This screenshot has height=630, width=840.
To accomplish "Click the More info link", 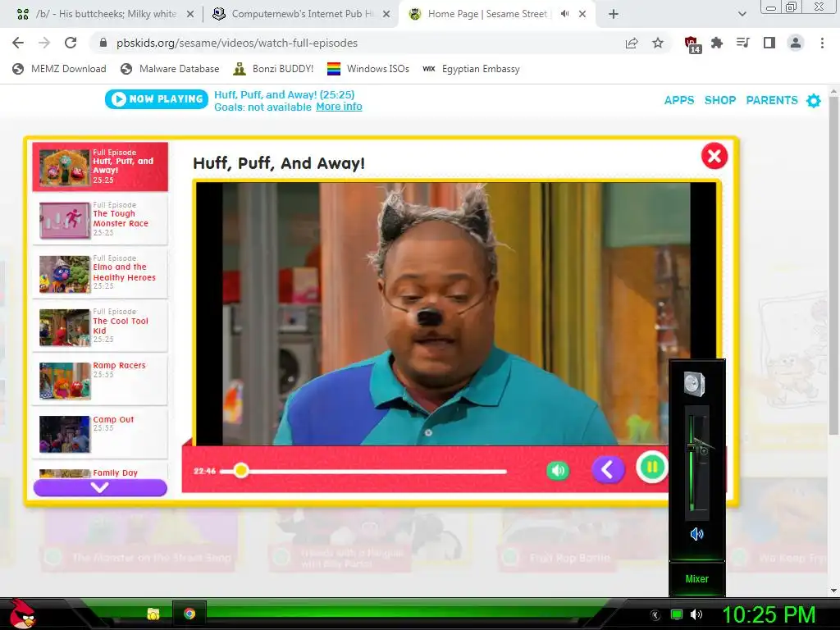I will point(339,107).
